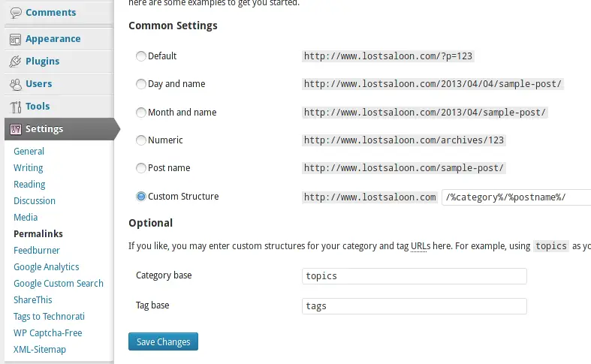
Task: Click the Month and name example URL
Action: (425, 113)
